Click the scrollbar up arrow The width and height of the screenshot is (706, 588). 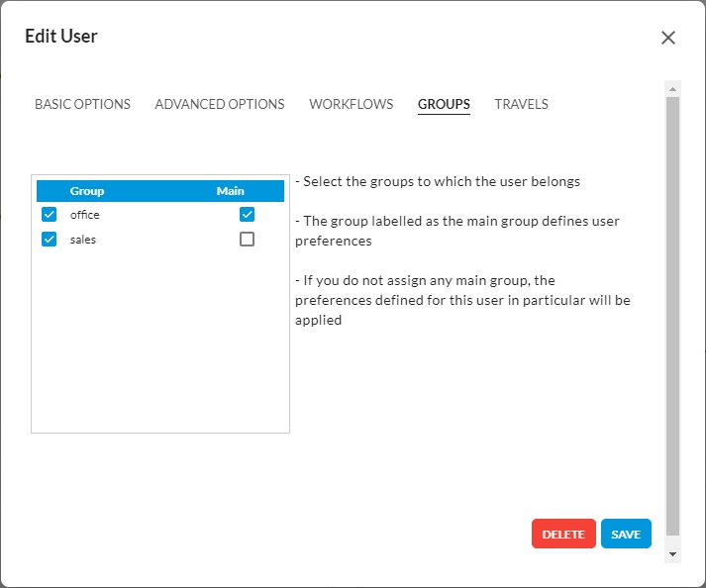672,89
